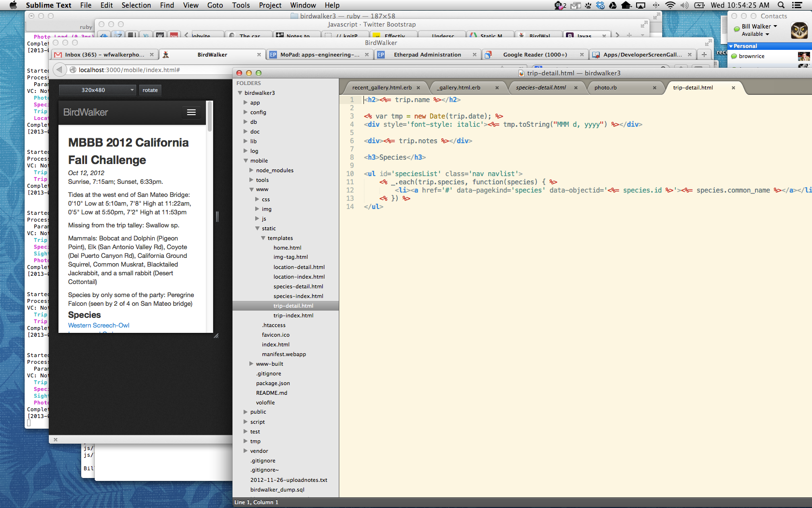Image resolution: width=812 pixels, height=508 pixels.
Task: Close the responsive view panel X
Action: click(56, 439)
